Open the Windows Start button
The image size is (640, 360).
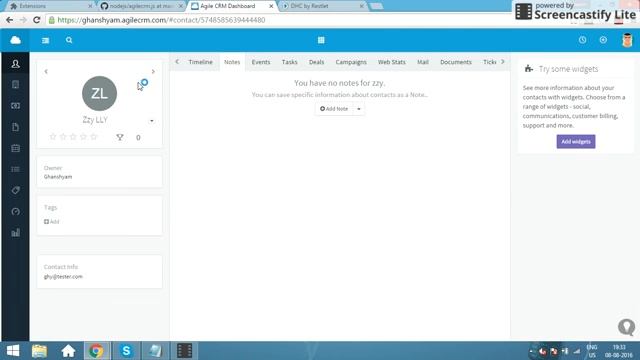[x=13, y=351]
